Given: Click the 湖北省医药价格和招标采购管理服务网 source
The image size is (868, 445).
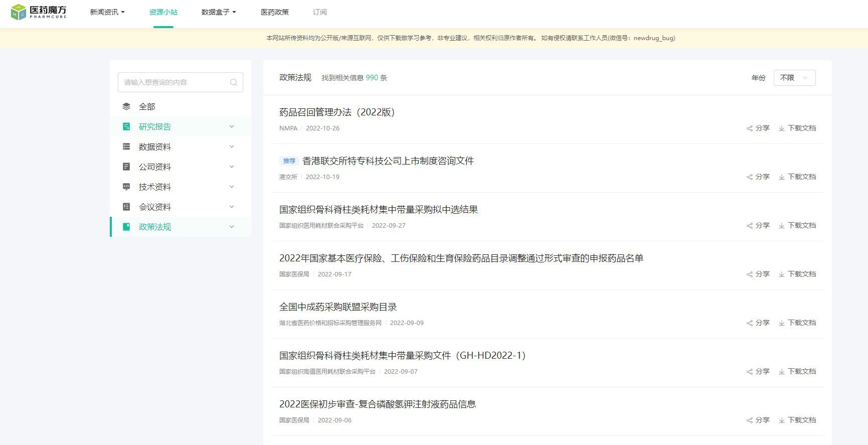Looking at the screenshot, I should [x=330, y=323].
